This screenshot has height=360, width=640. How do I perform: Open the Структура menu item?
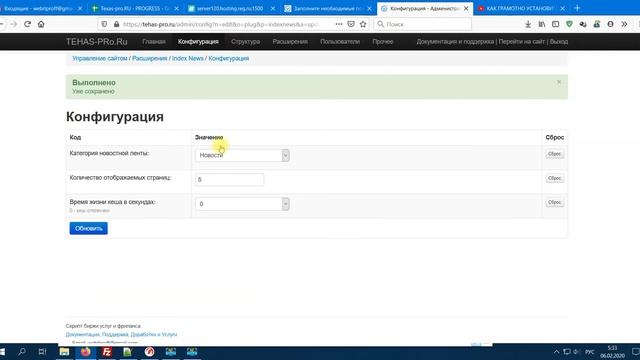(x=245, y=42)
